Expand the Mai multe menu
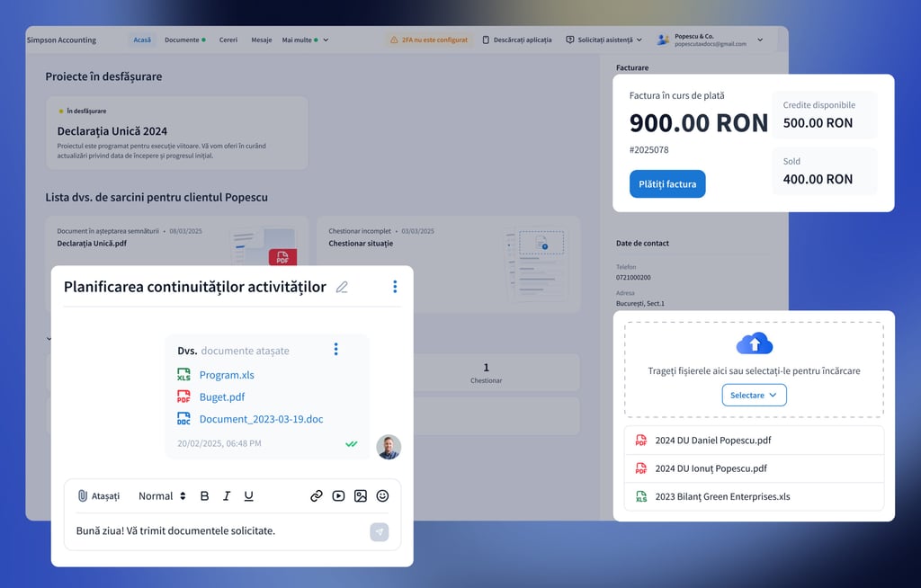The height and width of the screenshot is (588, 921). [305, 40]
